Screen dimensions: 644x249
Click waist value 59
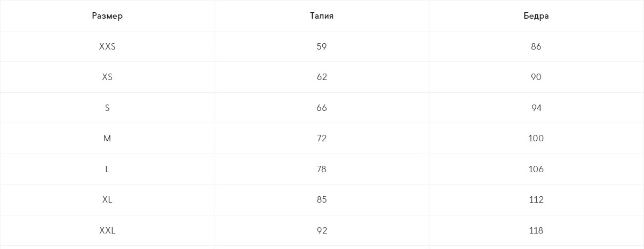point(322,46)
